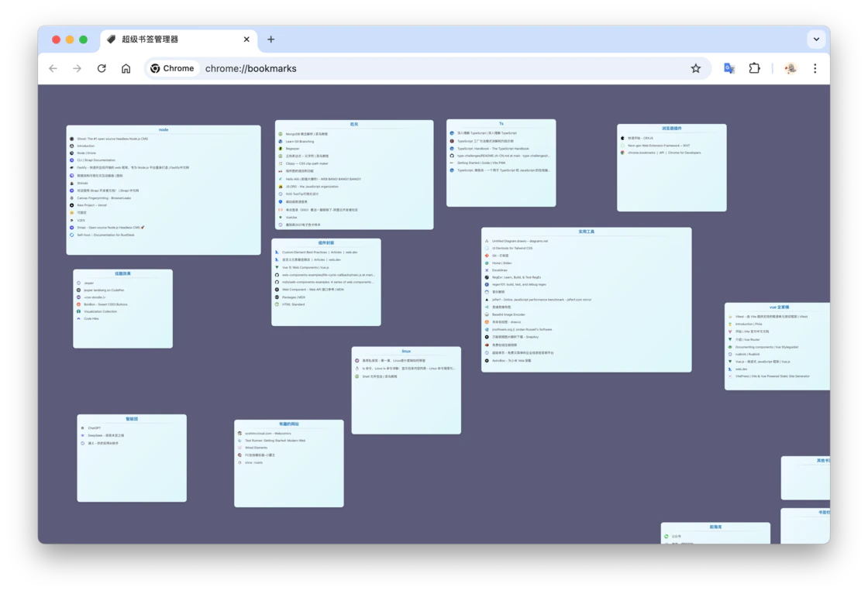
Task: Expand the tab search dropdown arrow
Action: click(x=816, y=39)
